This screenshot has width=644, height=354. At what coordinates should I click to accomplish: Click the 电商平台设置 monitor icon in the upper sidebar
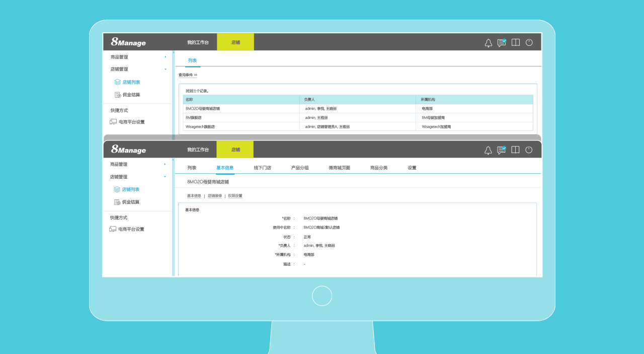pyautogui.click(x=113, y=122)
